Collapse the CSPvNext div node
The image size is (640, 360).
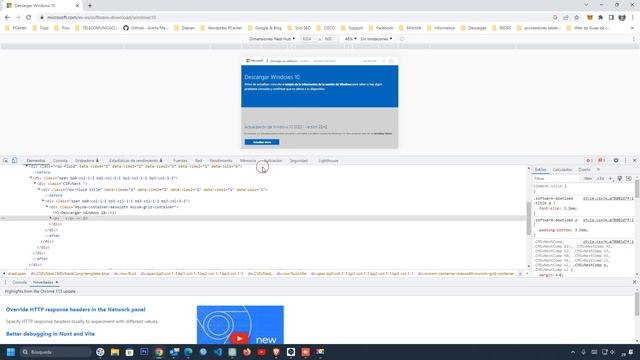[x=35, y=184]
